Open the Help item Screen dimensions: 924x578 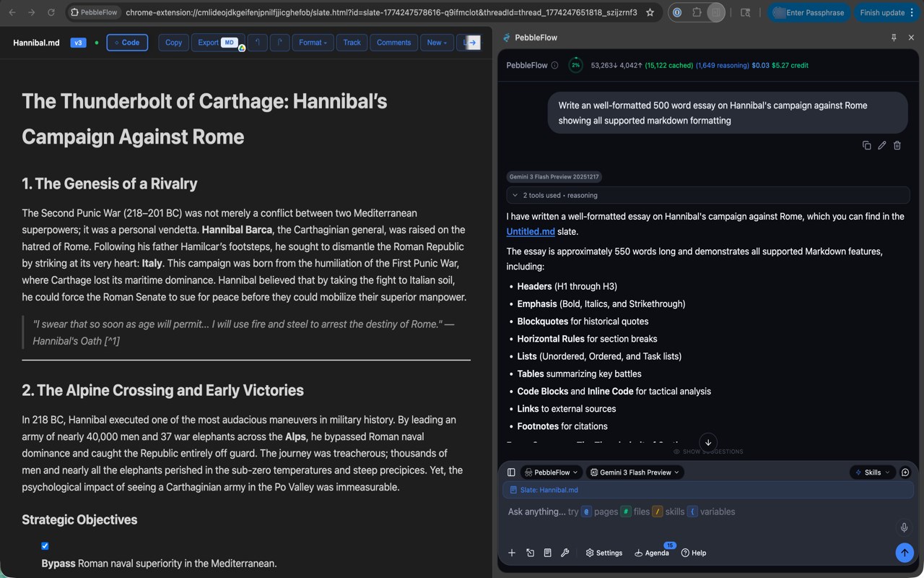coord(694,553)
